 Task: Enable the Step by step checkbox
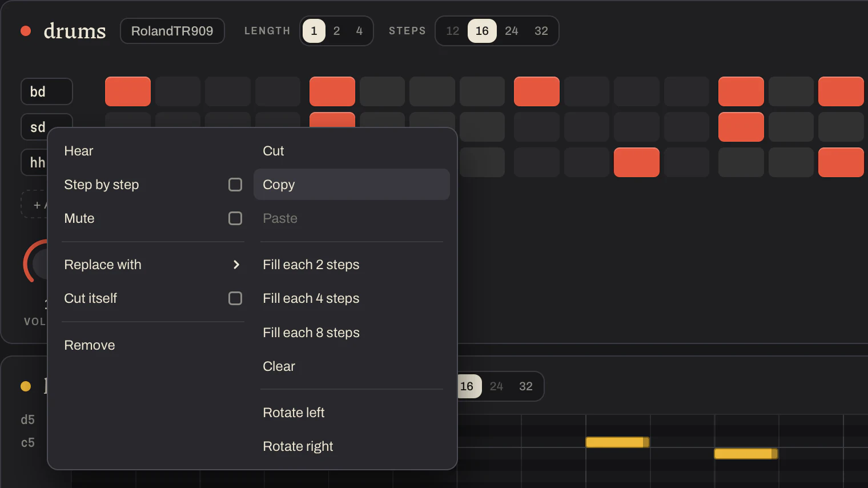(x=235, y=185)
